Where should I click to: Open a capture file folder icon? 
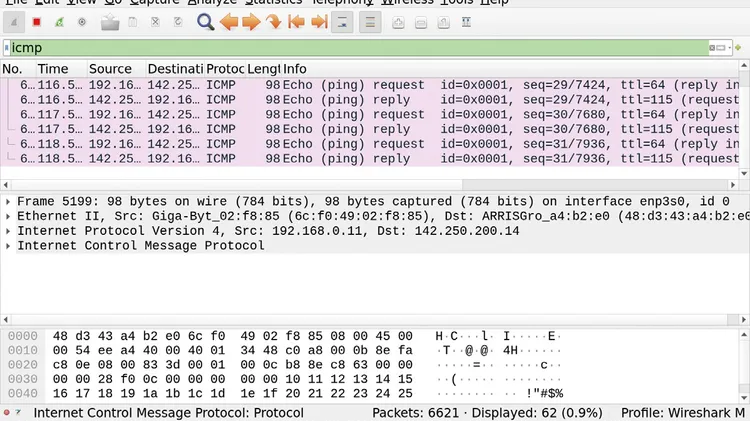click(110, 22)
